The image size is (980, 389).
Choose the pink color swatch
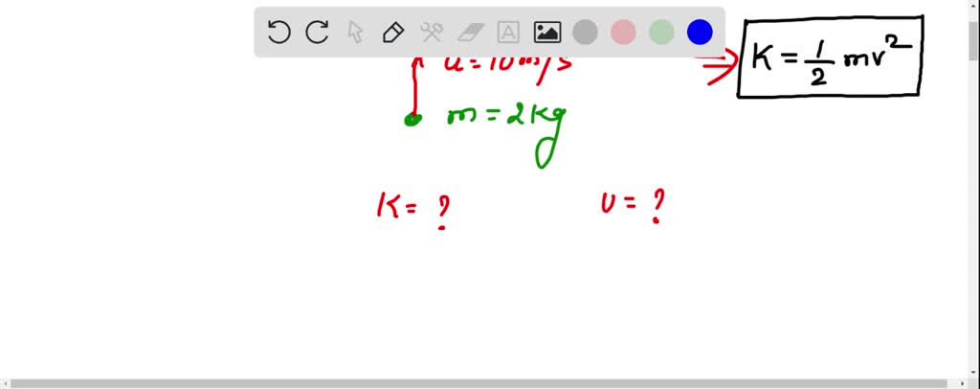(623, 32)
